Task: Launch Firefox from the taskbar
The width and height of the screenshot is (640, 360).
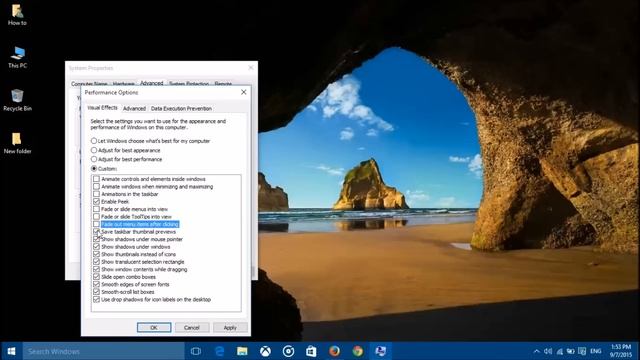Action: (x=334, y=351)
